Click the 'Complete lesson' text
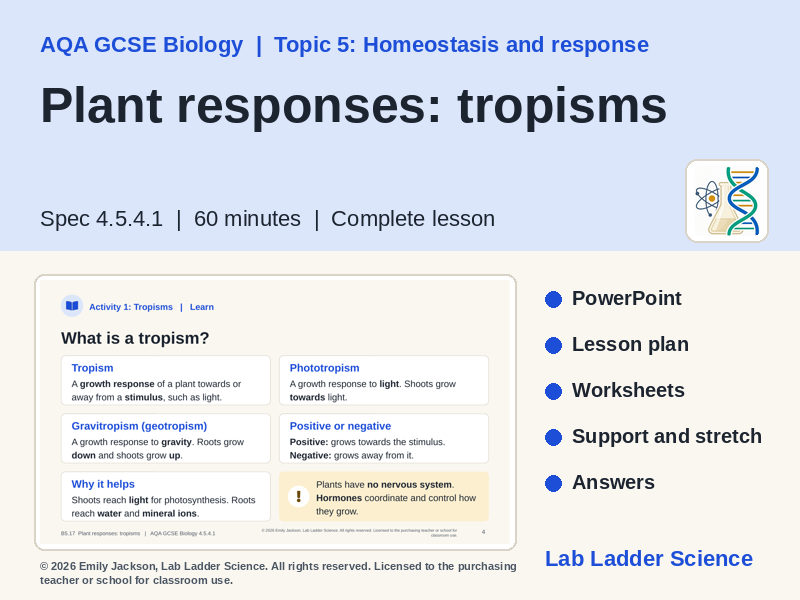The height and width of the screenshot is (600, 800). coord(413,219)
